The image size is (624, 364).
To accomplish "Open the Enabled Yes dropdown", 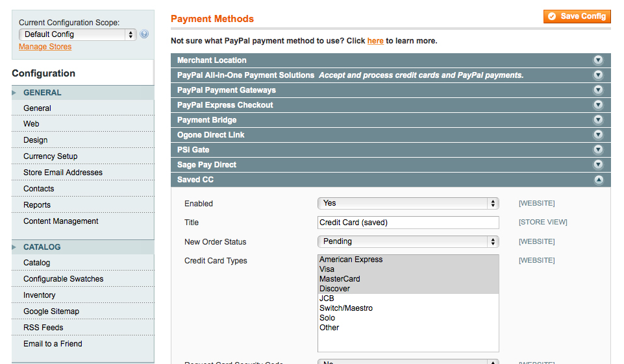I will click(x=408, y=204).
